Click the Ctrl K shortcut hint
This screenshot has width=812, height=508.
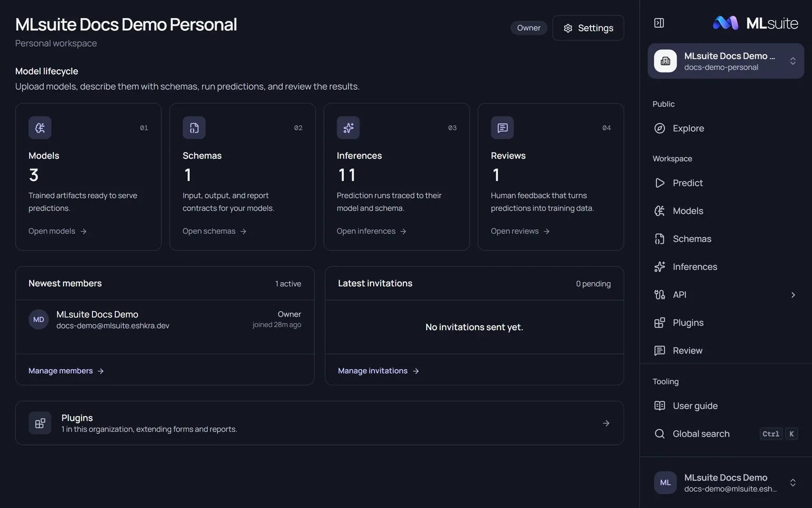779,434
